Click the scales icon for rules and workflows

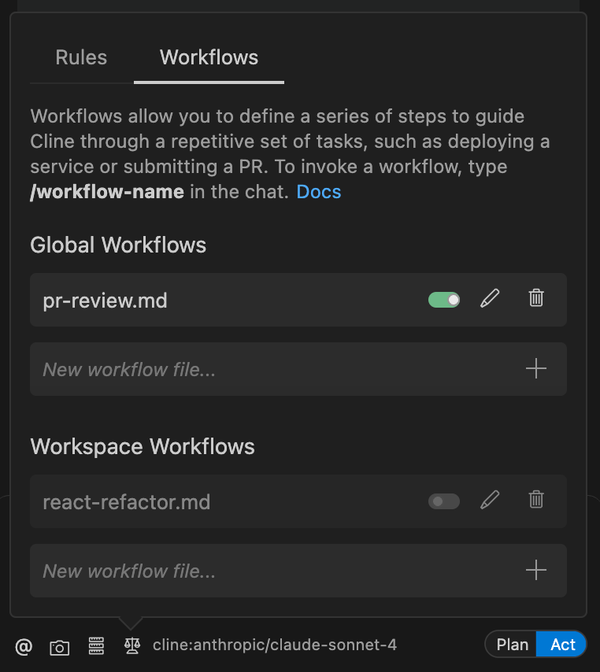pyautogui.click(x=131, y=646)
